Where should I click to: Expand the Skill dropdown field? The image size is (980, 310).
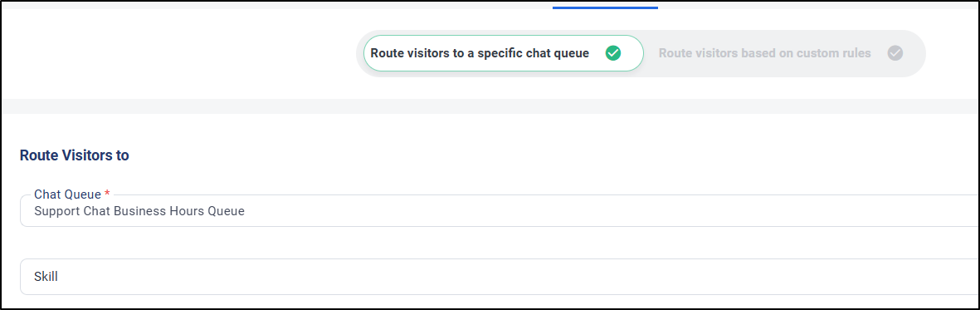tap(499, 276)
